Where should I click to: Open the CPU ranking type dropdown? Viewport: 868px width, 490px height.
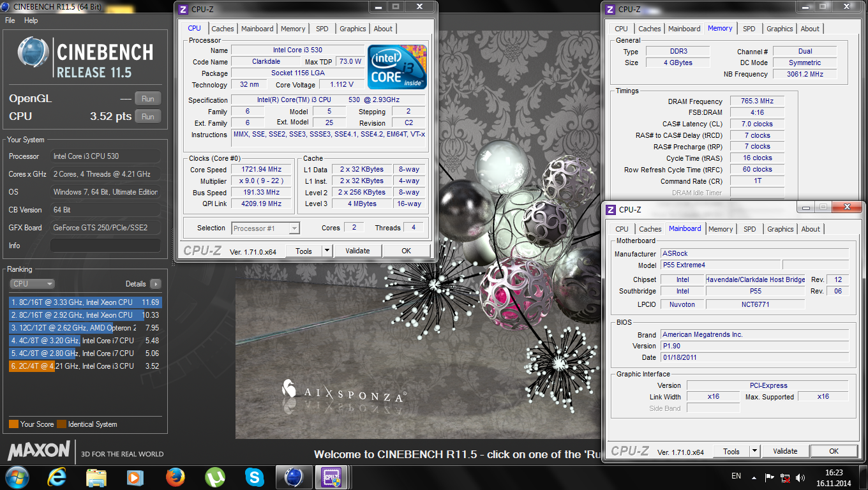[32, 284]
